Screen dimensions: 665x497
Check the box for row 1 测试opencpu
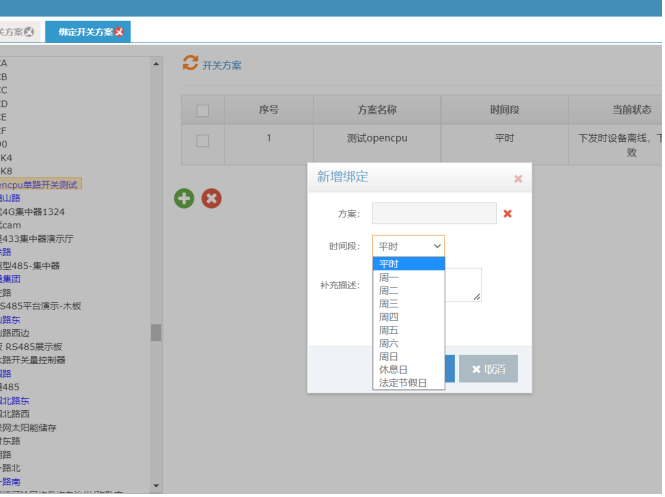pos(203,141)
